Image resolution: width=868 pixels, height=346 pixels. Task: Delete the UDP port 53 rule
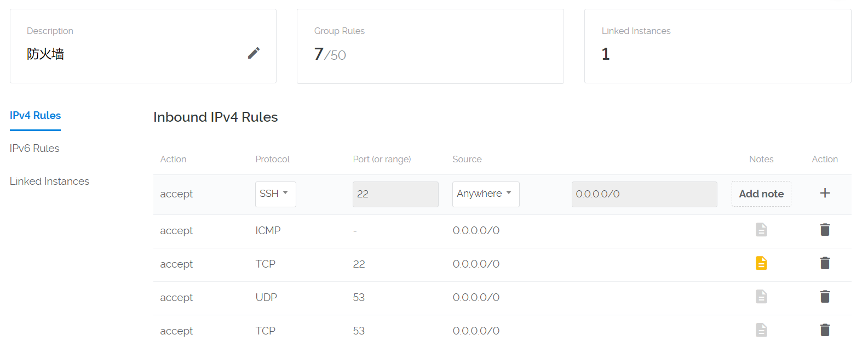pyautogui.click(x=825, y=297)
